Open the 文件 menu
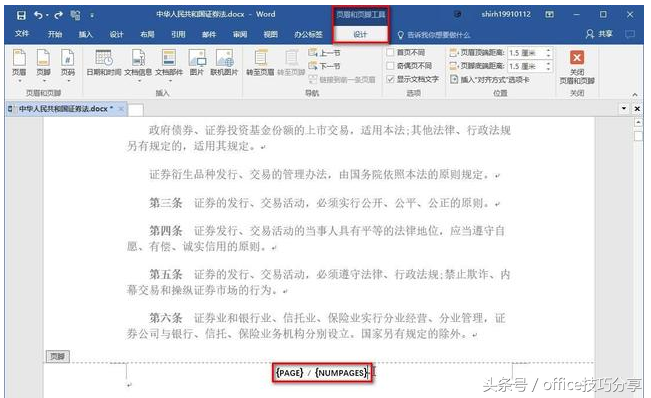Screen dimensions: 651x398 coord(22,34)
